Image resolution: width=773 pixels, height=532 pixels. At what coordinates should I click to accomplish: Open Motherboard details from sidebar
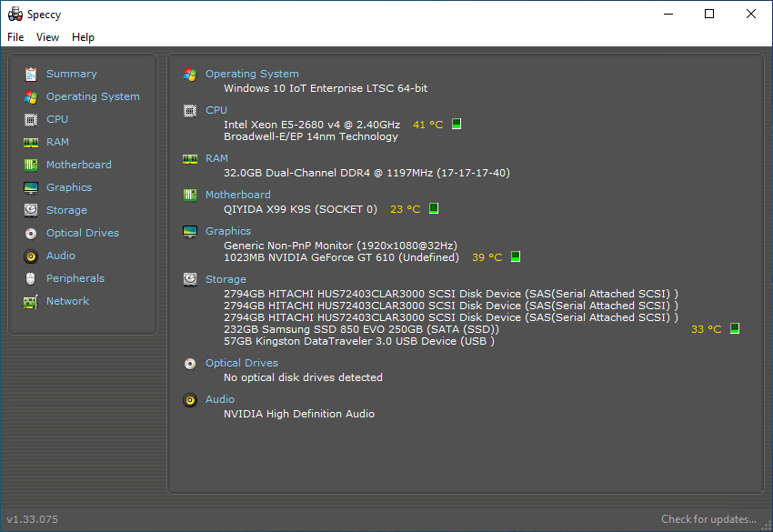tap(79, 165)
